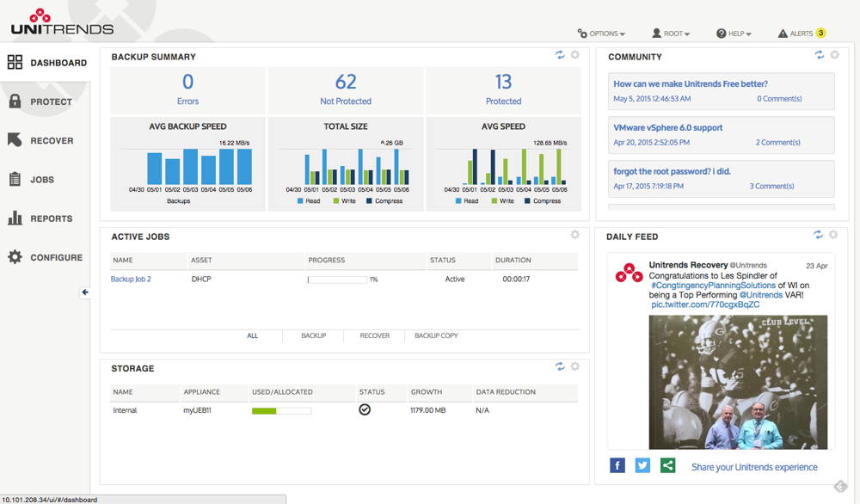
Task: Open the Dashboard section in sidebar
Action: pos(52,62)
